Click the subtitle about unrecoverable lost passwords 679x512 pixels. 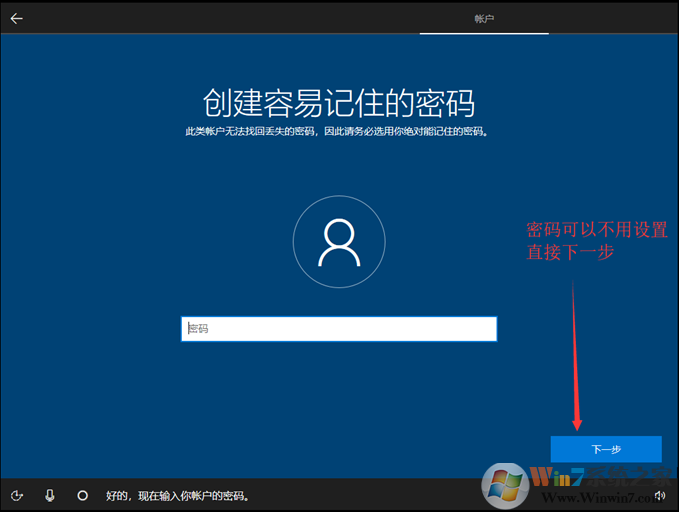pos(339,131)
